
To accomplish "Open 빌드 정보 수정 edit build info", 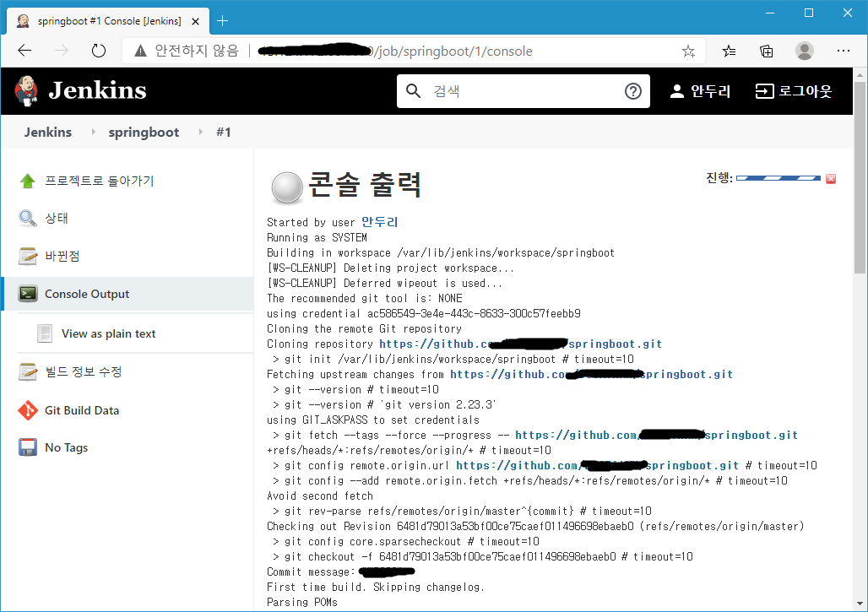I will click(x=84, y=372).
